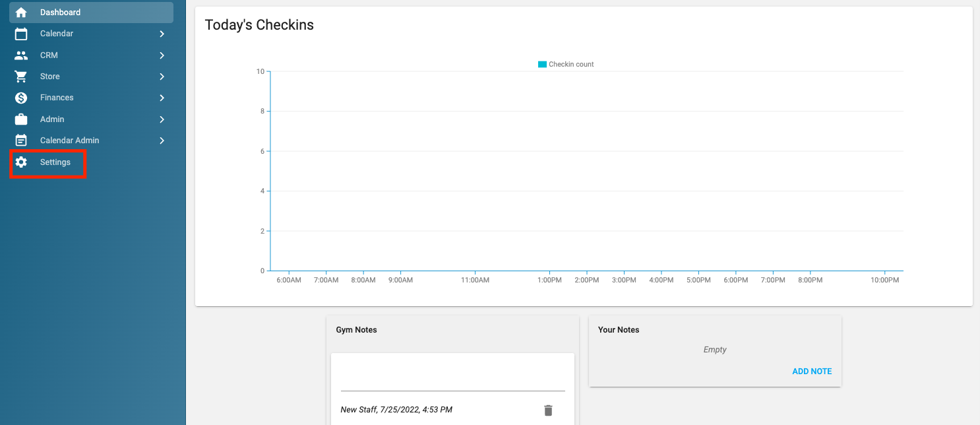Expand the Finances submenu chevron
This screenshot has height=425, width=980.
click(x=162, y=98)
